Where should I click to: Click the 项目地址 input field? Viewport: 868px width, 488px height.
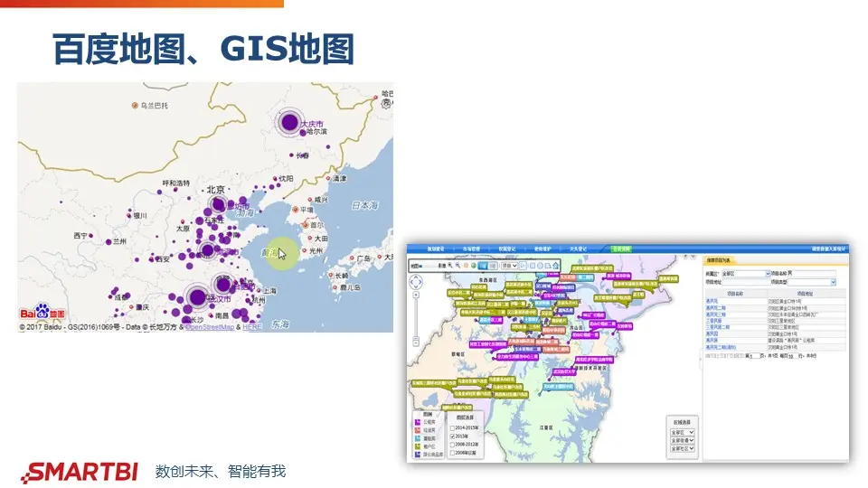pos(746,282)
